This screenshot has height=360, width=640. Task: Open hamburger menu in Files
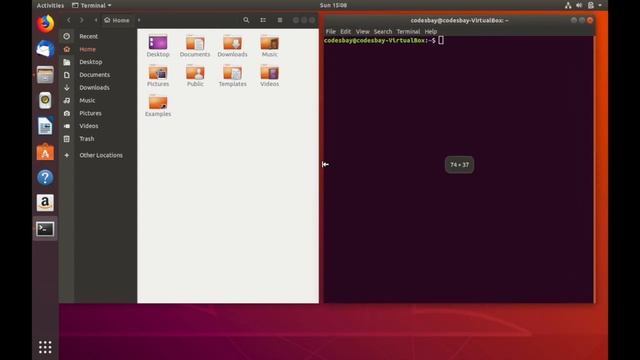coord(280,20)
